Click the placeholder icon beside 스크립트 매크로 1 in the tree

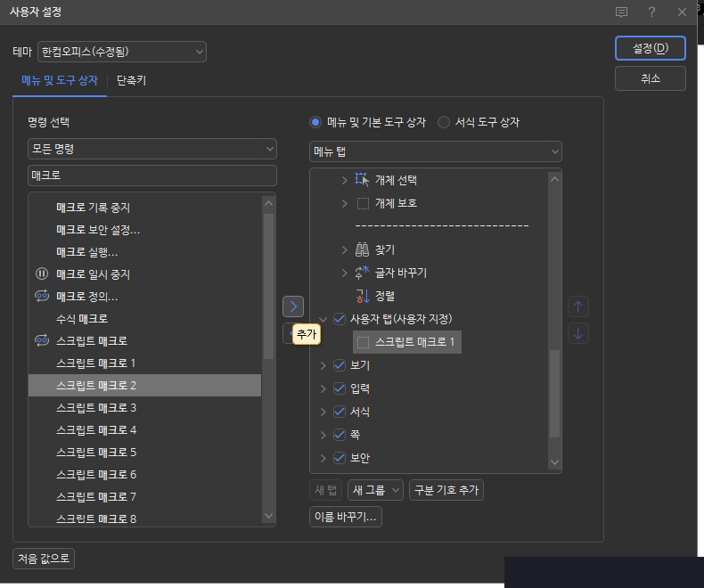(363, 342)
